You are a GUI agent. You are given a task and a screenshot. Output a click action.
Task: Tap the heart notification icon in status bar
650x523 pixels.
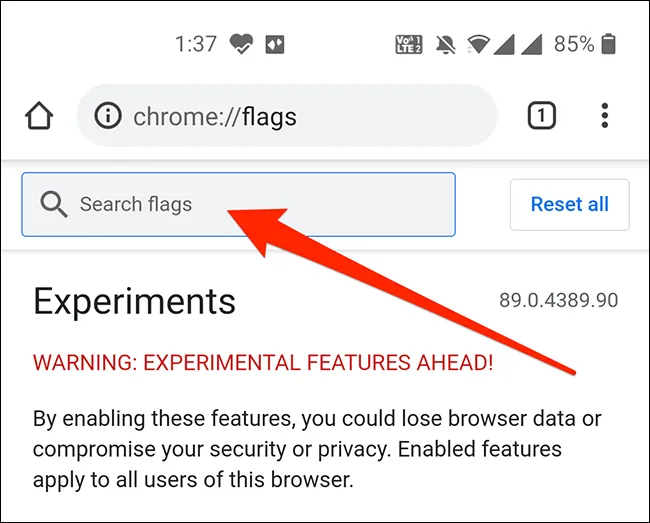(241, 44)
